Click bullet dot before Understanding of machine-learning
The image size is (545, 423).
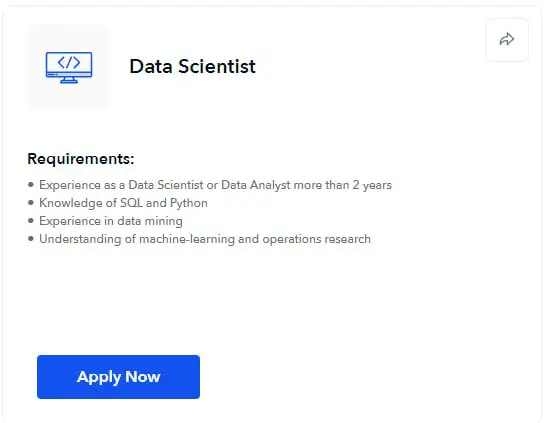[x=31, y=239]
